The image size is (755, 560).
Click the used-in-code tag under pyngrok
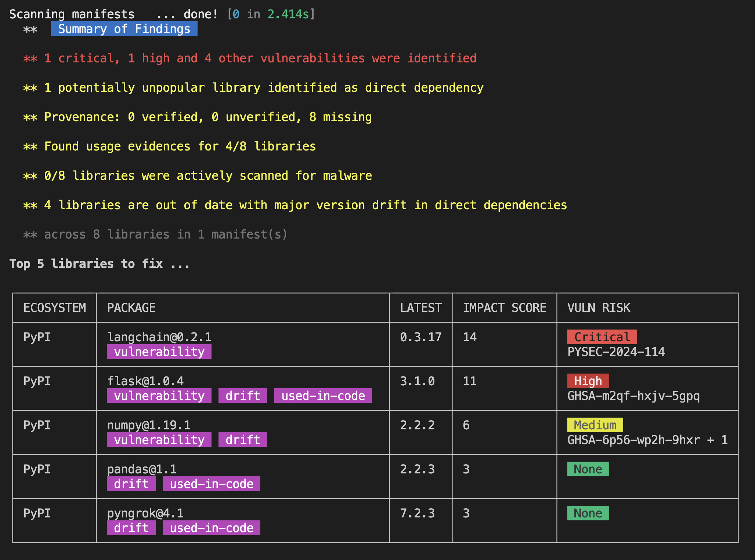(211, 528)
